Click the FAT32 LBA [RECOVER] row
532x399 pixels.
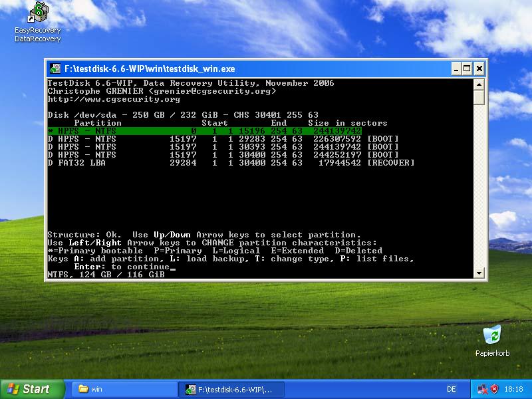(231, 163)
